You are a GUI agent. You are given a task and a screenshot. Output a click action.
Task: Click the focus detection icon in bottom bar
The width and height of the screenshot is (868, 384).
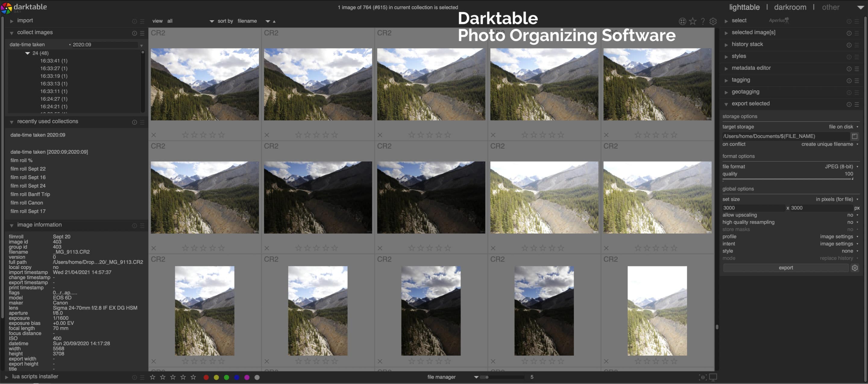tap(703, 377)
